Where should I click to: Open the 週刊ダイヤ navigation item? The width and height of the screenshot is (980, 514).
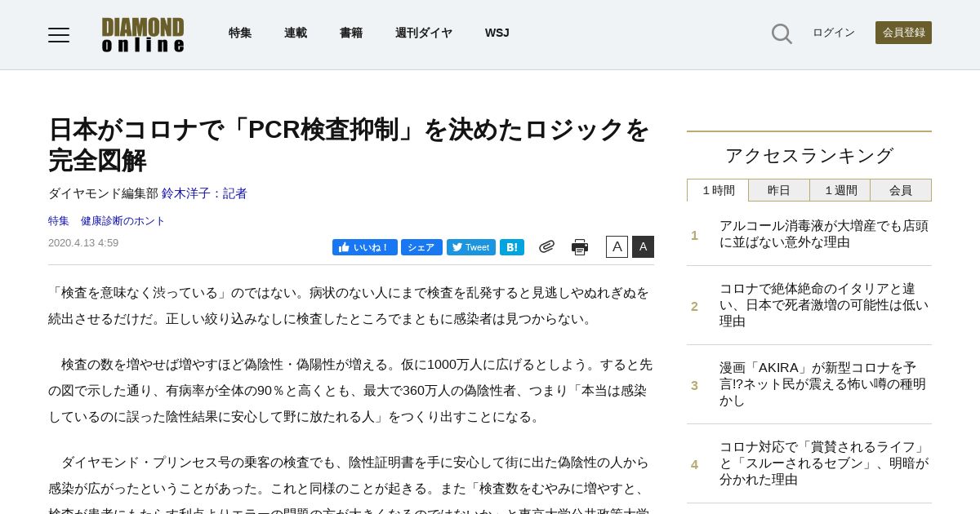point(424,33)
